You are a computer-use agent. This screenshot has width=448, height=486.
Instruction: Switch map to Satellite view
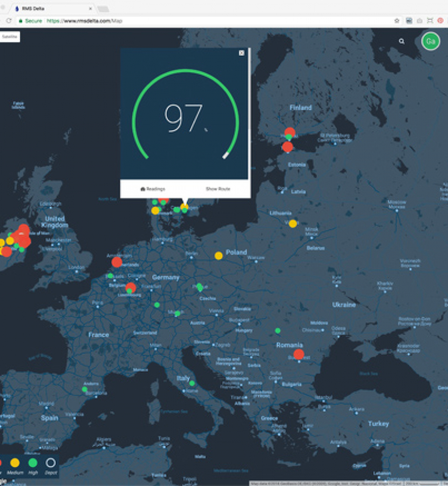coord(10,37)
